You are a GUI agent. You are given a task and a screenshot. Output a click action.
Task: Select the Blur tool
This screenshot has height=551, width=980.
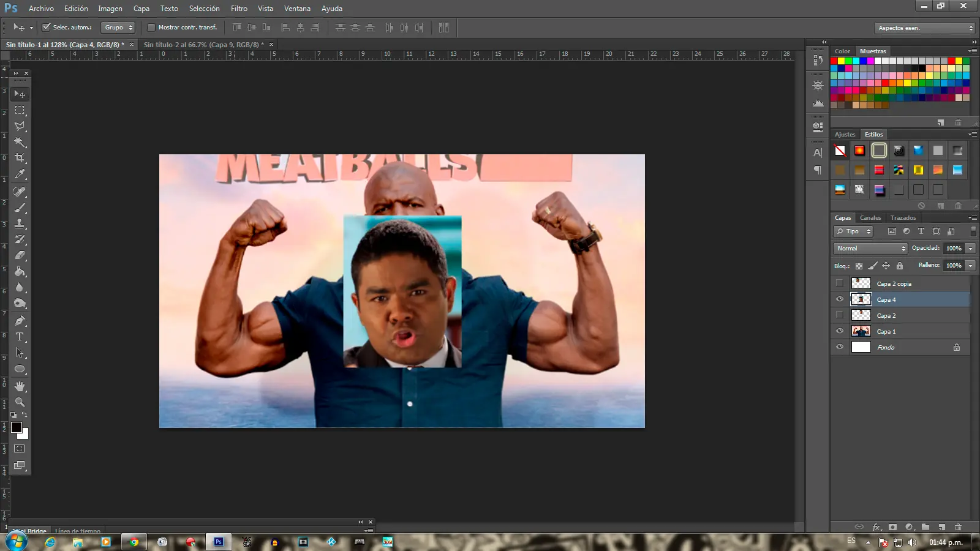[x=20, y=287]
